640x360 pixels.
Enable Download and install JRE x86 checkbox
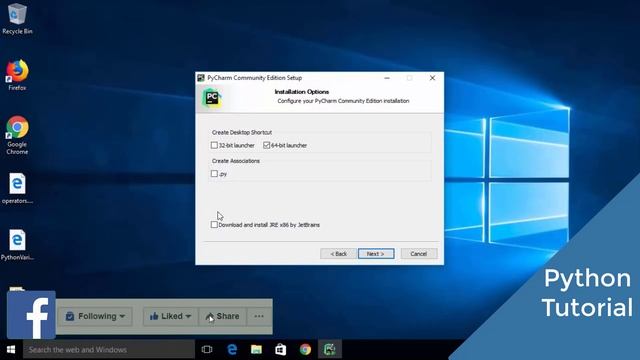[x=214, y=224]
